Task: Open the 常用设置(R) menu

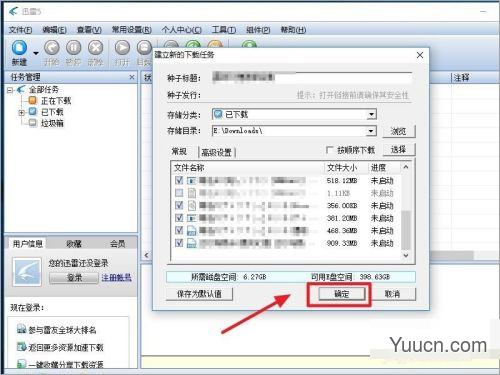Action: [131, 30]
